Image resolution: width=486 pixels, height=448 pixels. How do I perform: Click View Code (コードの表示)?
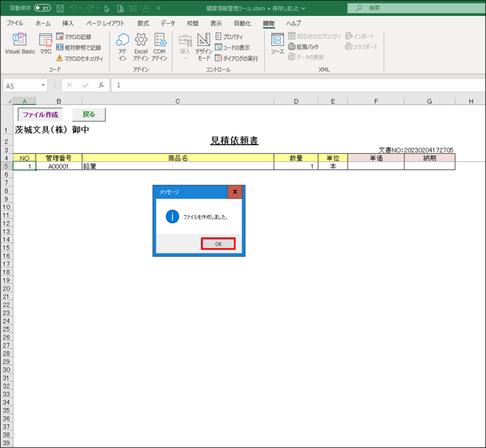[232, 47]
